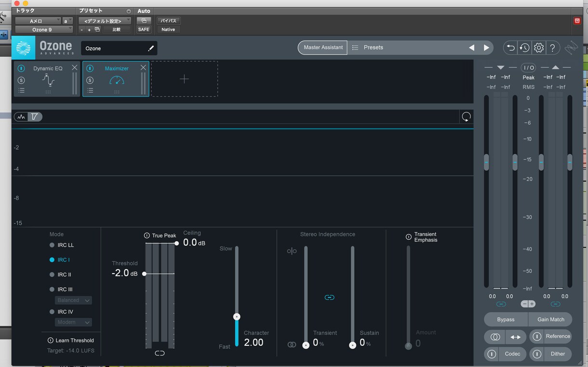Open the Ozone help question mark
Viewport: 588px width, 367px height.
(553, 48)
